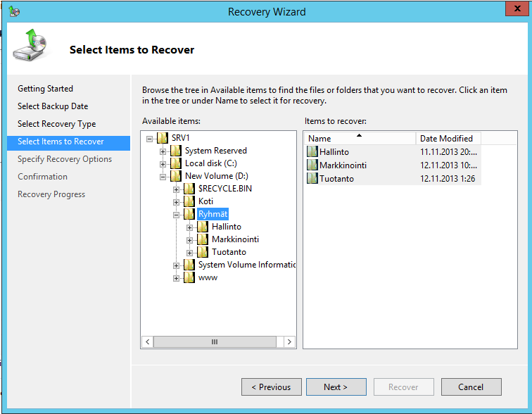Sort list by Date Modified column header
532x414 pixels.
(x=448, y=139)
